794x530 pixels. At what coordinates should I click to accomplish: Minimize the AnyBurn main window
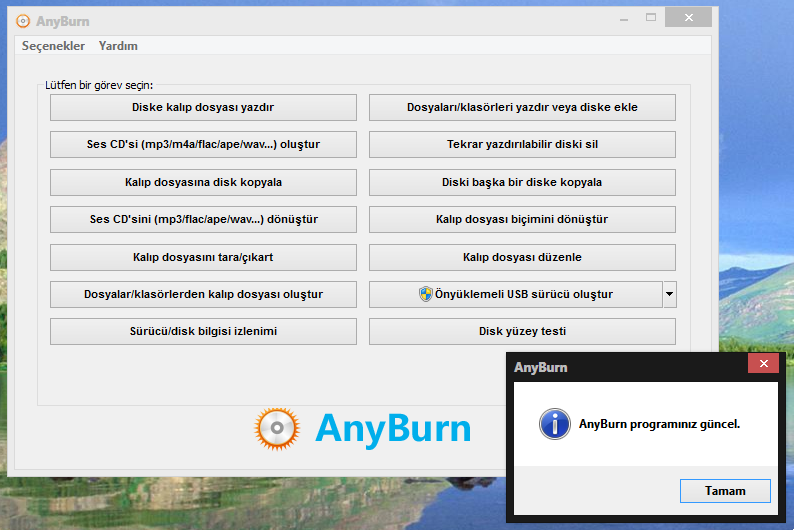point(624,18)
